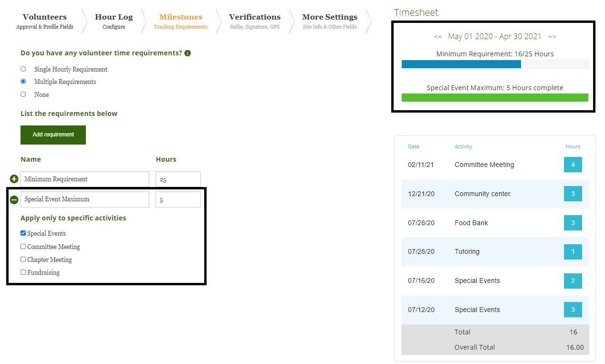
Task: Click the 4 hours badge for Committee Meeting
Action: pyautogui.click(x=573, y=165)
